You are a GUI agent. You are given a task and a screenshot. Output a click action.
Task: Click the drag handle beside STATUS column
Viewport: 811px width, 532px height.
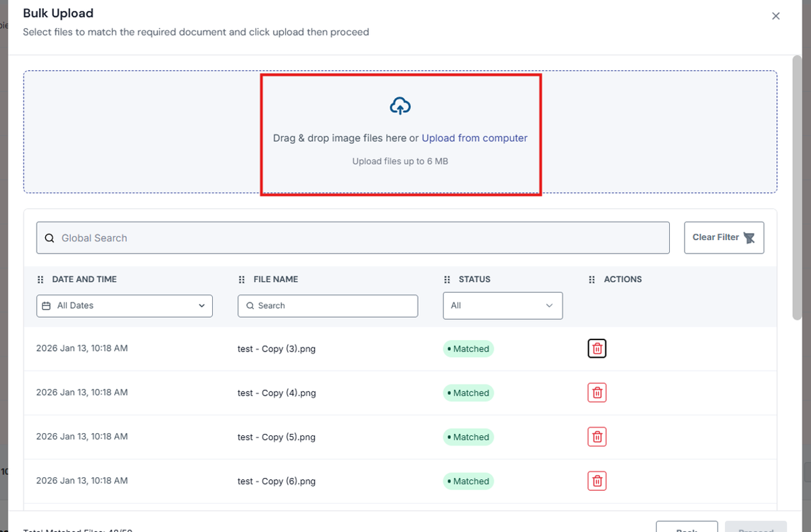pyautogui.click(x=447, y=279)
